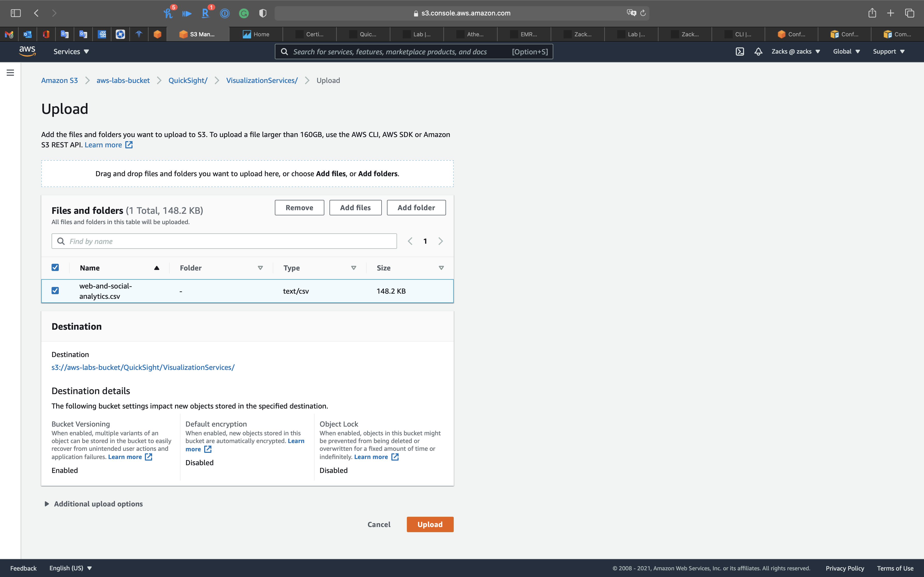This screenshot has height=577, width=924.
Task: Uncheck the select-all files checkbox
Action: point(55,268)
